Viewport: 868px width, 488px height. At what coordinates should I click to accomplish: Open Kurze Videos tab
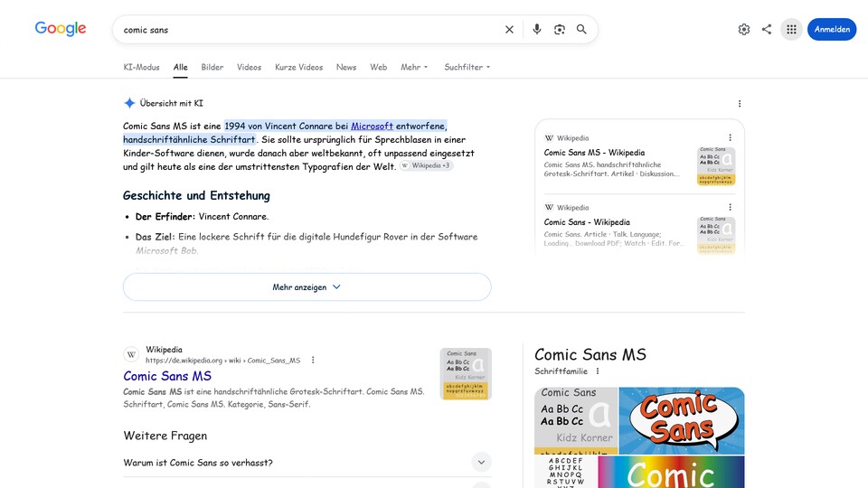299,67
